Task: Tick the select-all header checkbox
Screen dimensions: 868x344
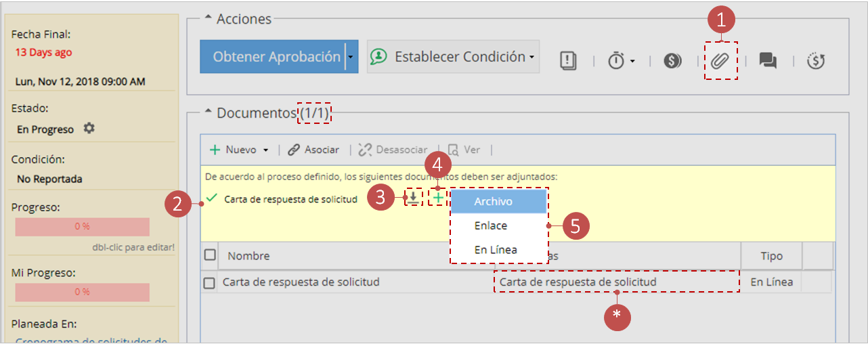Action: tap(210, 255)
